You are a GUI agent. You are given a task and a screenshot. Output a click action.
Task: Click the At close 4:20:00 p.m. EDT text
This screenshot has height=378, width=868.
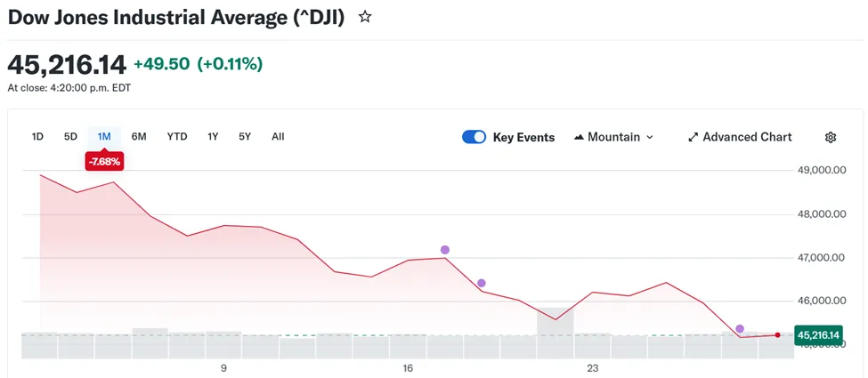pos(69,88)
